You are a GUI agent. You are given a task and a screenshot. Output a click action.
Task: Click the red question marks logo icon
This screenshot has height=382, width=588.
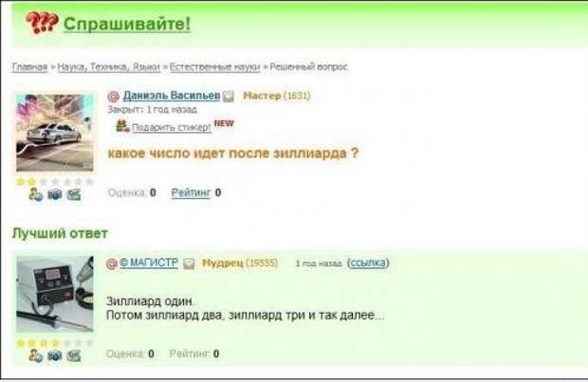click(42, 23)
